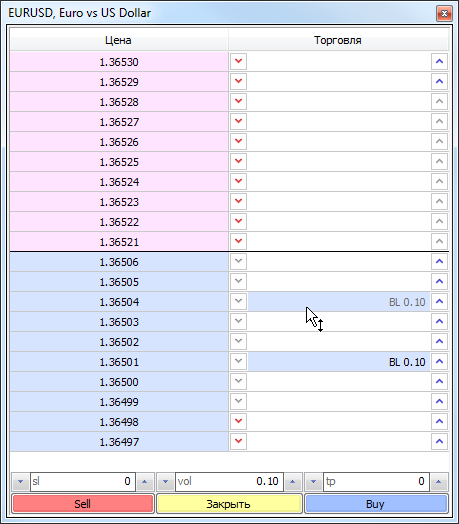459x524 pixels.
Task: Click gray down arrow at 1.36502
Action: coord(238,341)
